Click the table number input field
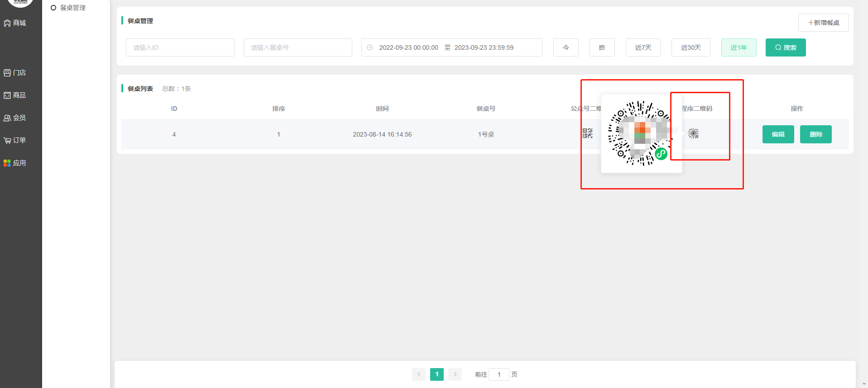 pos(297,47)
